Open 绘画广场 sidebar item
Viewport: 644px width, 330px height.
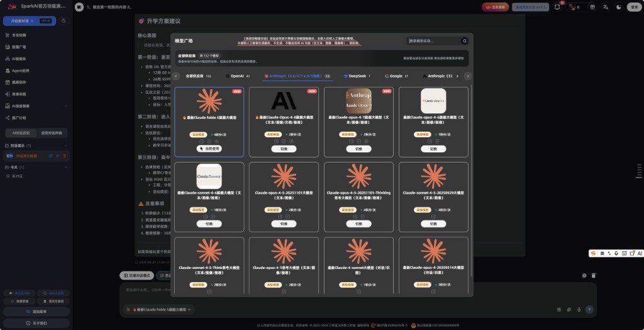coord(36,47)
